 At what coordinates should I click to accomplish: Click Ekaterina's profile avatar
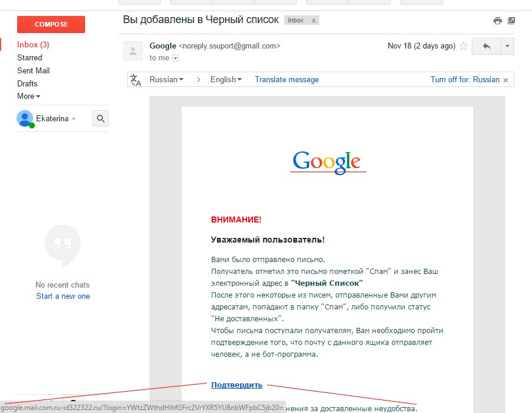[25, 118]
